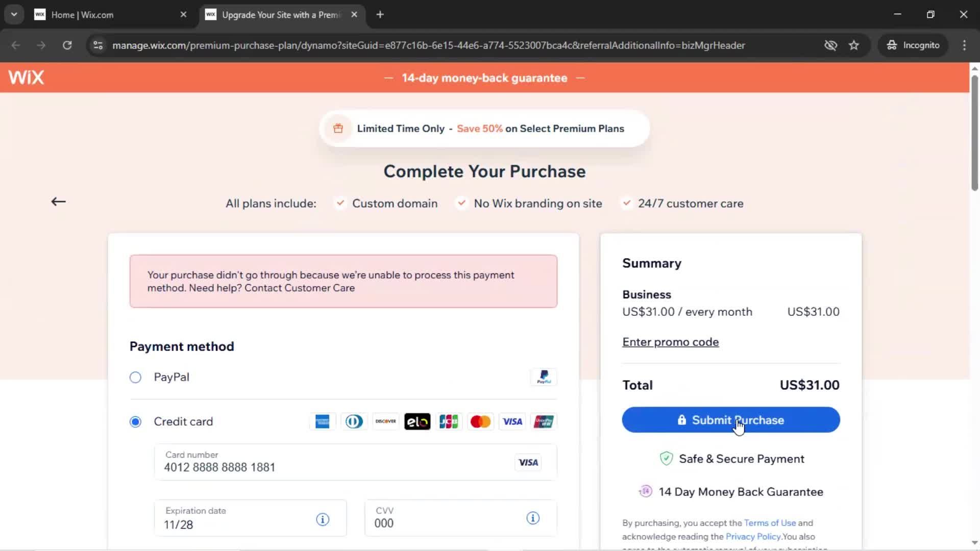Click the UnionPay card icon

coord(544,421)
